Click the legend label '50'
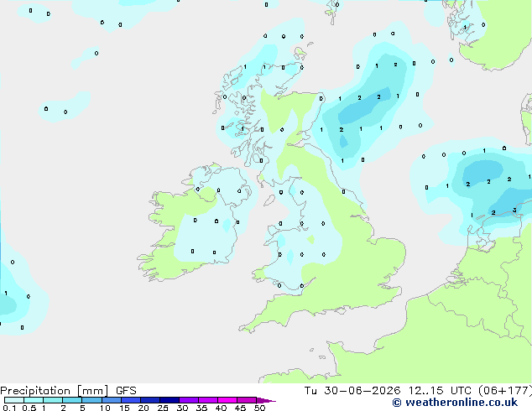This screenshot has width=532, height=411. 259,408
